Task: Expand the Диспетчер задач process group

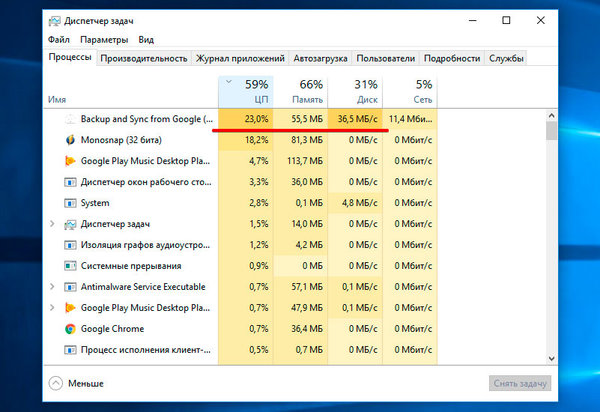Action: pos(52,224)
